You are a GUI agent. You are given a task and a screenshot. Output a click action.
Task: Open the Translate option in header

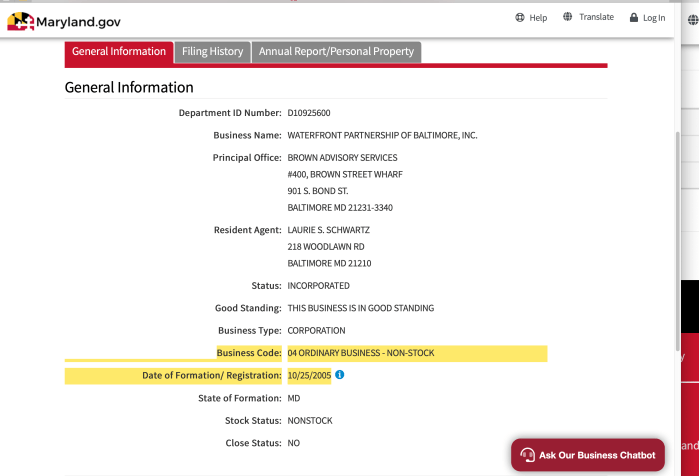596,18
